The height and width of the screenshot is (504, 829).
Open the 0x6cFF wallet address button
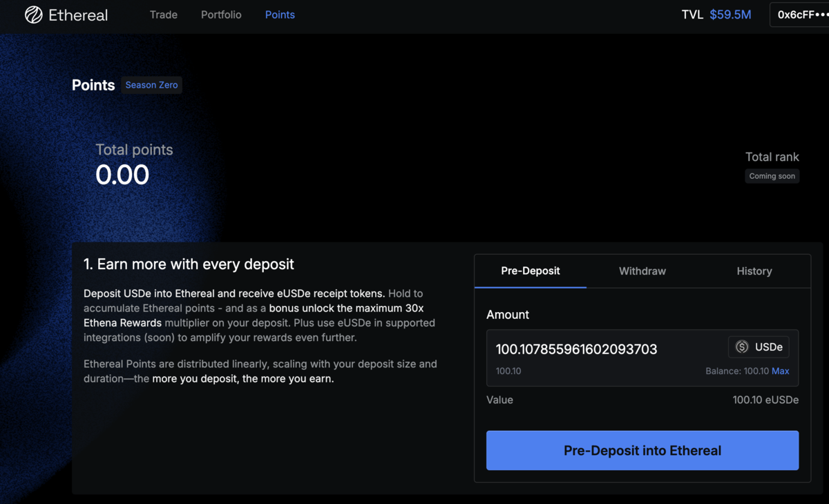coord(800,14)
